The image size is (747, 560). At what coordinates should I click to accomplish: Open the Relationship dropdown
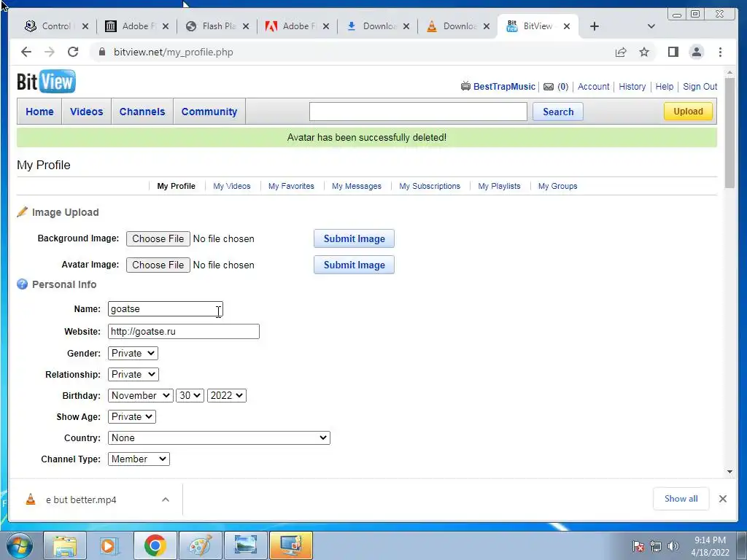(133, 374)
